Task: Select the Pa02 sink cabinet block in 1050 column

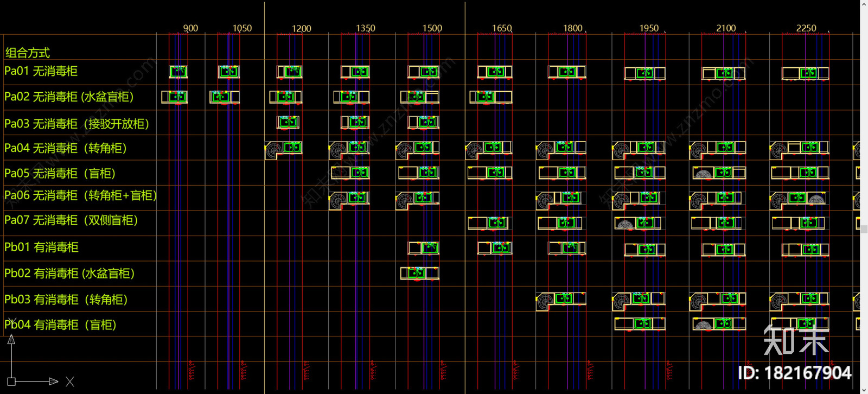Action: [x=225, y=97]
